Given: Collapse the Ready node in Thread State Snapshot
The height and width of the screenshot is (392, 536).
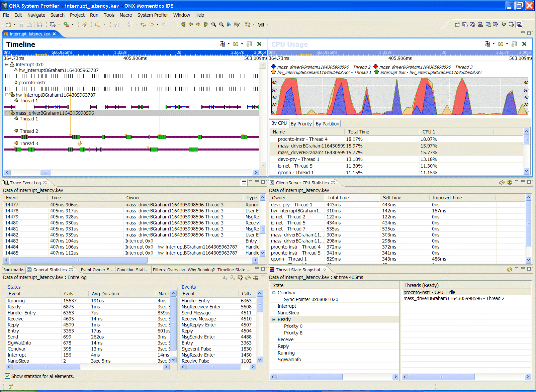Looking at the screenshot, I should pos(274,319).
